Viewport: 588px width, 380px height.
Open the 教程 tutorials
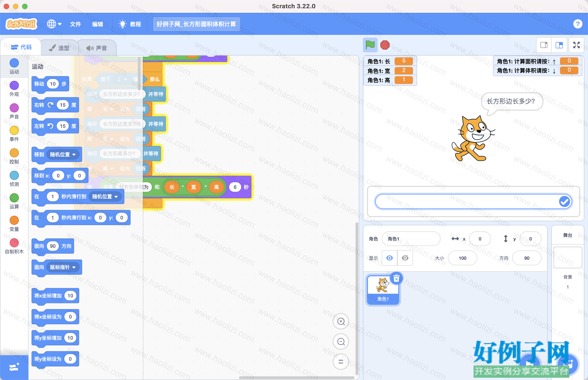[x=130, y=24]
